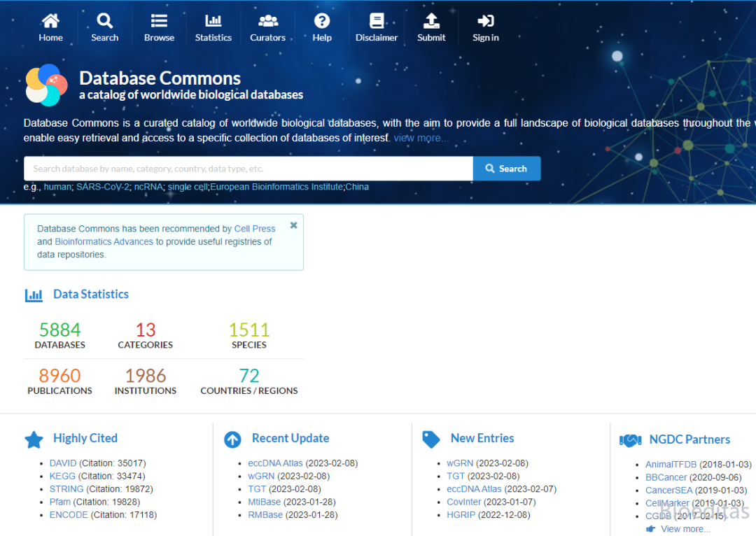Switch to the Highly Cited section

click(85, 438)
